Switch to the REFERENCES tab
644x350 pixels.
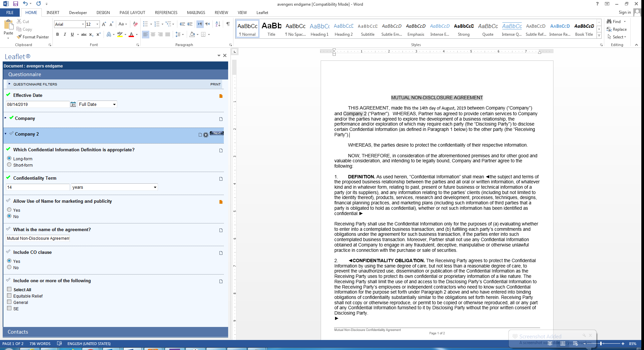166,13
